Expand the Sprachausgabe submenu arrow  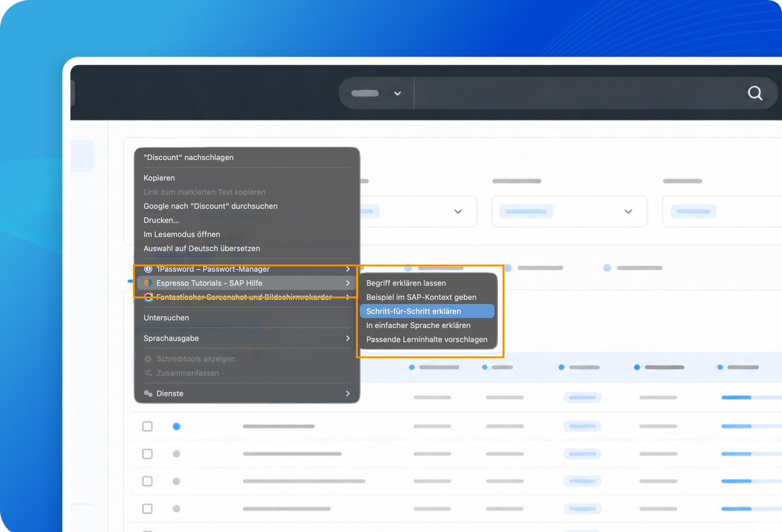[x=347, y=339]
